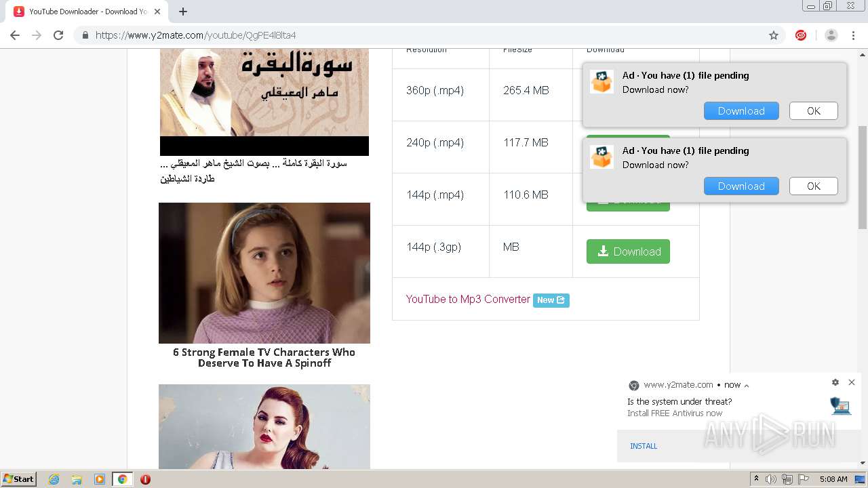Open the Action Center flag icon
Viewport: 868px width, 488px height.
[x=804, y=479]
